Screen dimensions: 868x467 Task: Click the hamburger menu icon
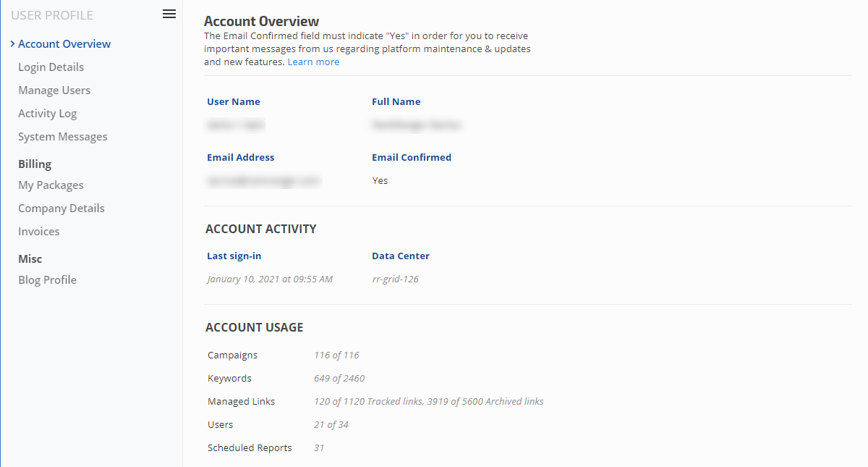click(169, 14)
